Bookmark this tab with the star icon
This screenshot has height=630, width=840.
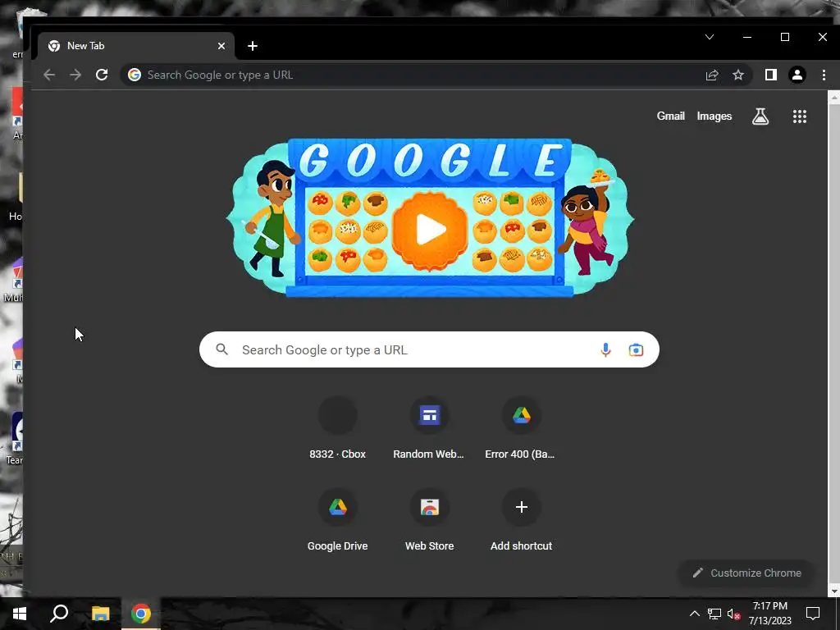tap(738, 75)
